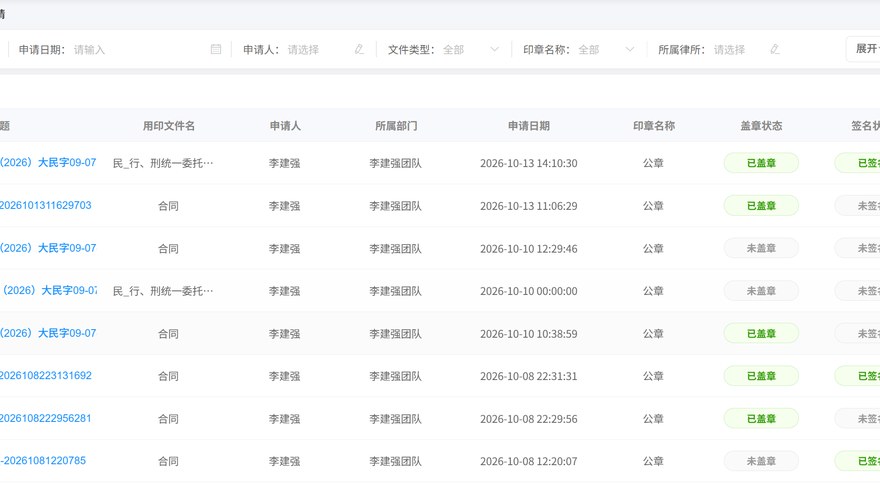Open the title link in the 2026-10-13 14:10:30 row
The height and width of the screenshot is (489, 880).
(x=48, y=163)
